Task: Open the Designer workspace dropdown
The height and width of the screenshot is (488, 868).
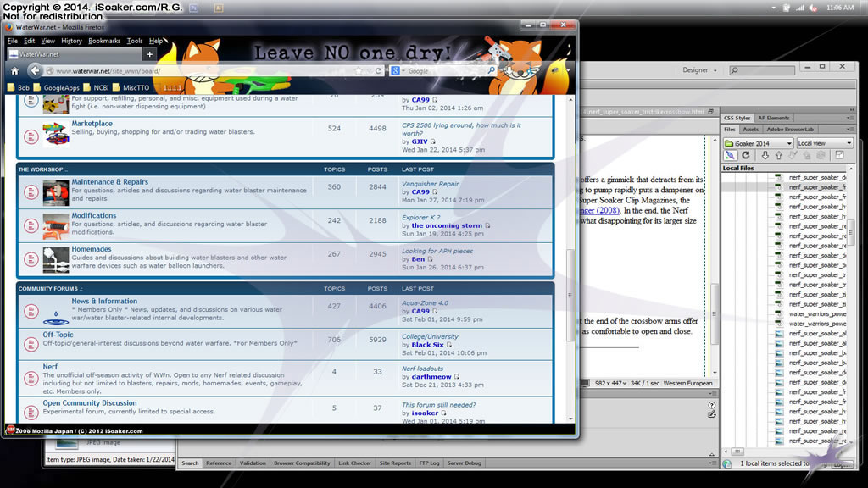Action: pos(699,70)
